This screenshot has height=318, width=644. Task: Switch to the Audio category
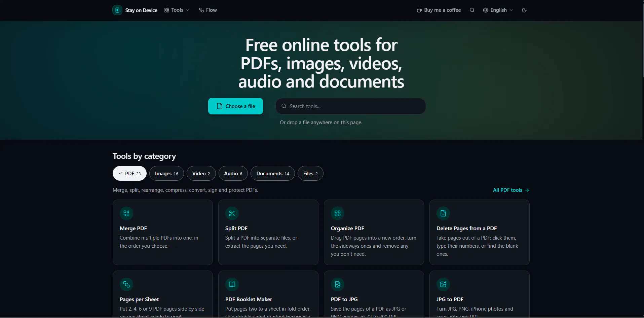tap(233, 173)
